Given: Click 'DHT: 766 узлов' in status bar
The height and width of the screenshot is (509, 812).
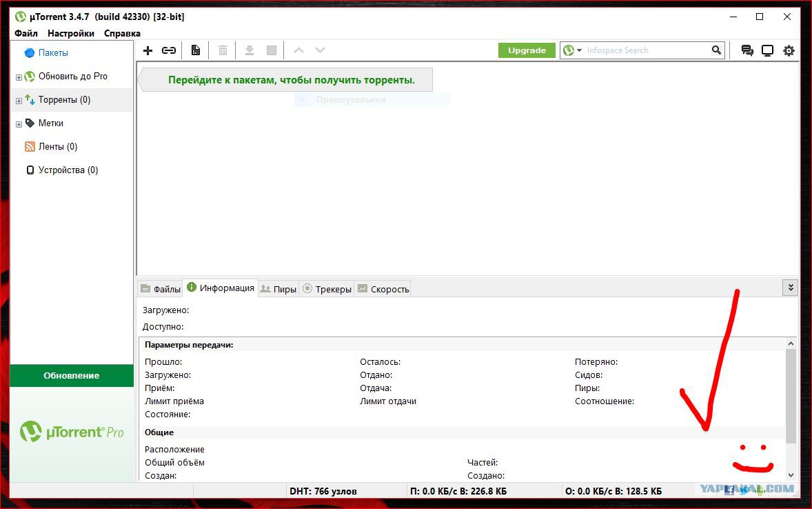Looking at the screenshot, I should click(x=323, y=491).
